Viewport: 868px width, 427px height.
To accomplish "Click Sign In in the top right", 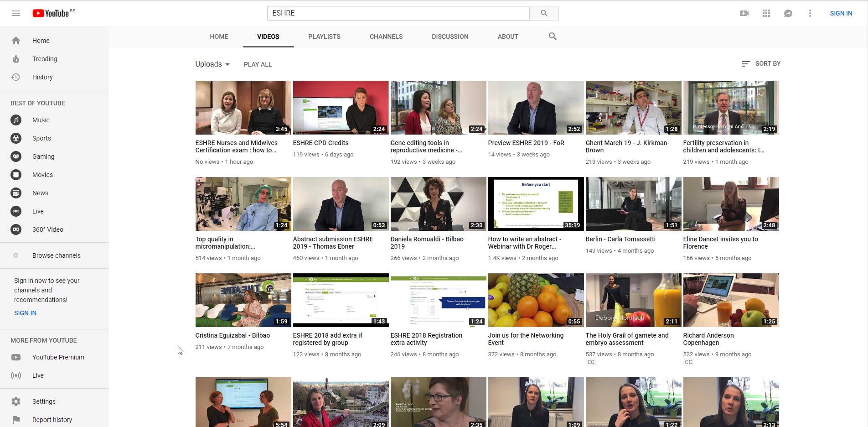I will tap(841, 13).
